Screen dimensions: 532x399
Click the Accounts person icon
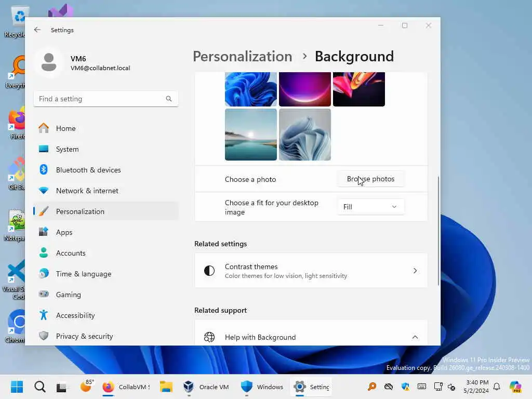(44, 253)
